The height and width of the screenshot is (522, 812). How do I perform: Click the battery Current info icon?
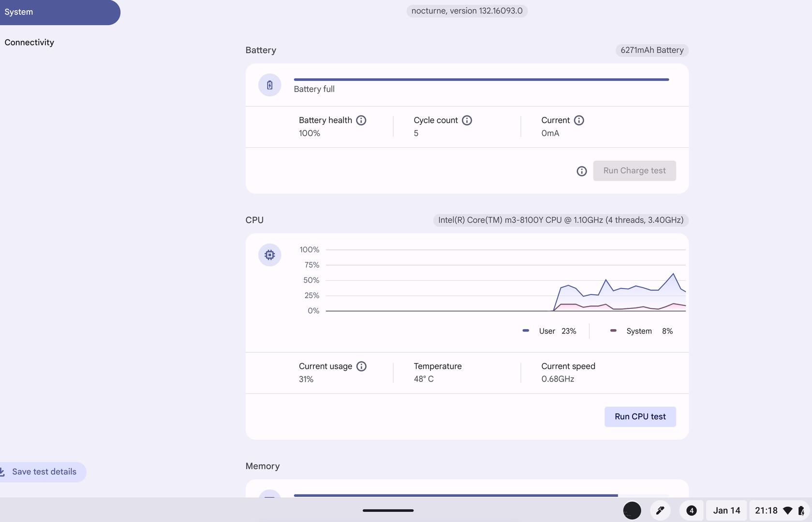pos(579,120)
